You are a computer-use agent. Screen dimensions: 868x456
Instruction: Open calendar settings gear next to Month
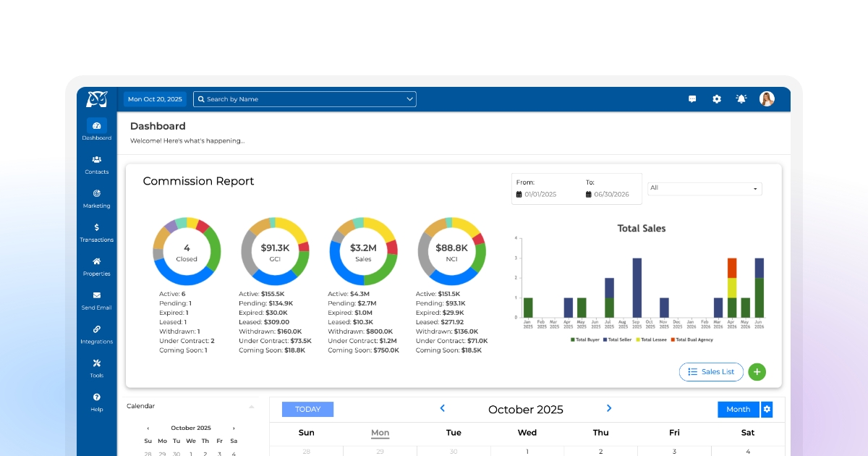click(767, 410)
